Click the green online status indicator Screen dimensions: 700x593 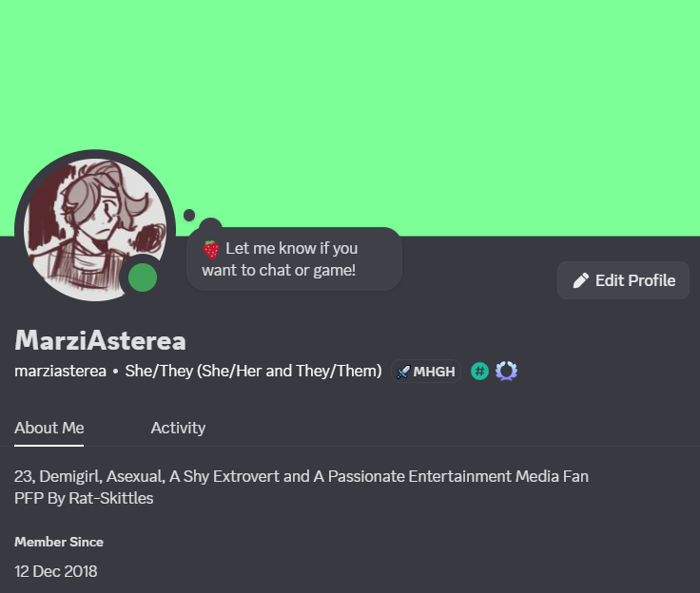coord(143,277)
